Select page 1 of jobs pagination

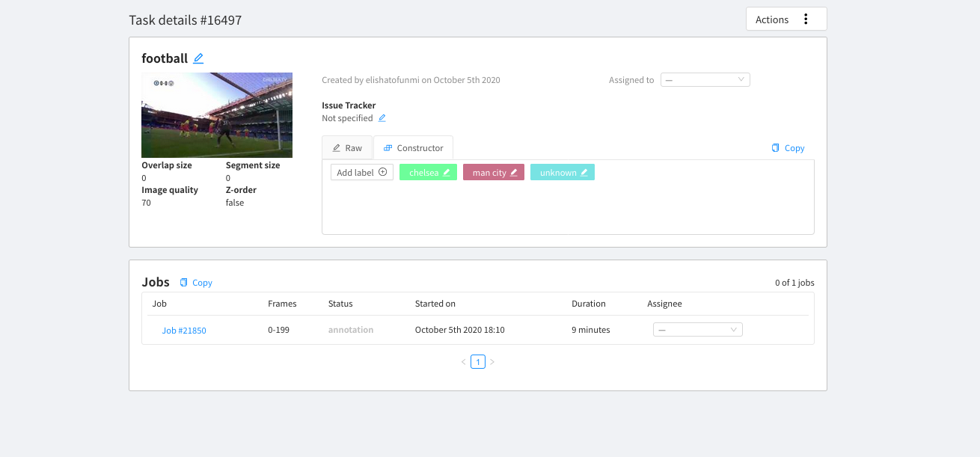tap(478, 361)
